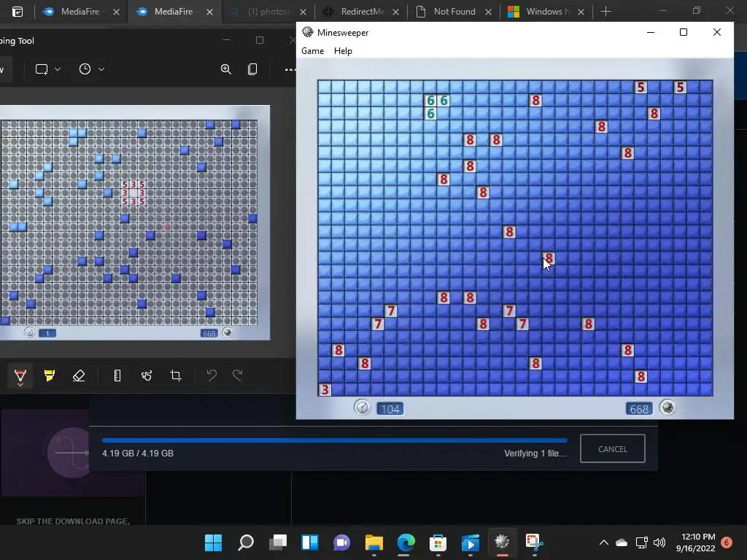Open the notification badge showing 6
The height and width of the screenshot is (560, 747).
click(727, 542)
